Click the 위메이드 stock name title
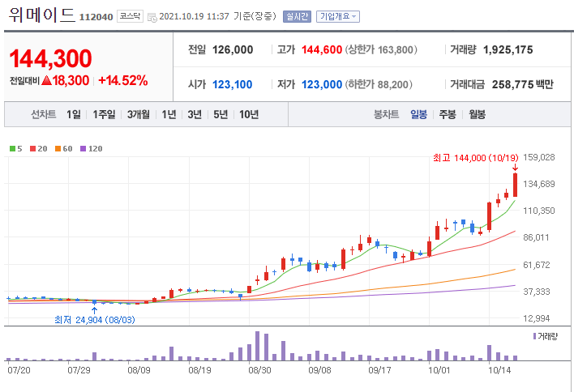574x392 pixels. coord(41,15)
